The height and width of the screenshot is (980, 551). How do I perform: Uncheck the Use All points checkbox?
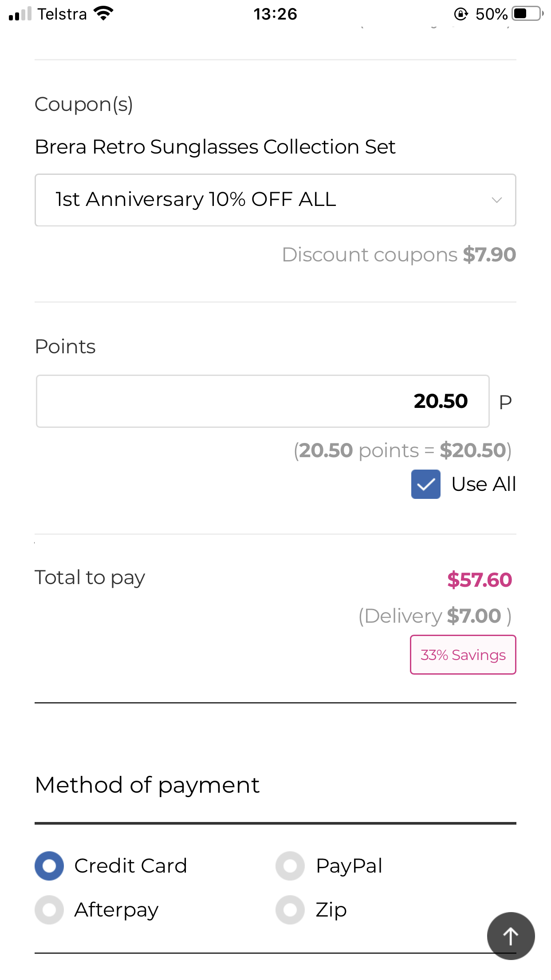click(x=425, y=484)
